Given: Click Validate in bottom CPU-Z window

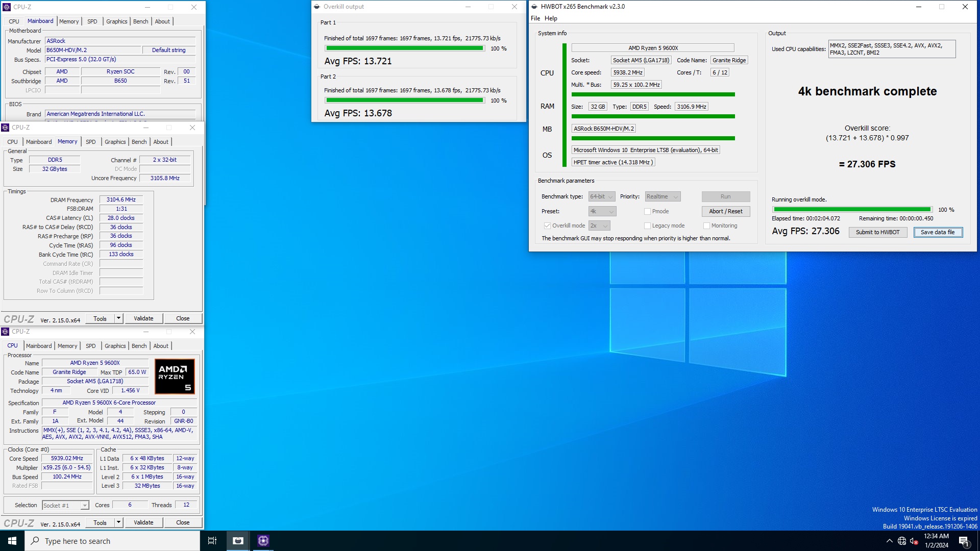Looking at the screenshot, I should click(x=143, y=522).
